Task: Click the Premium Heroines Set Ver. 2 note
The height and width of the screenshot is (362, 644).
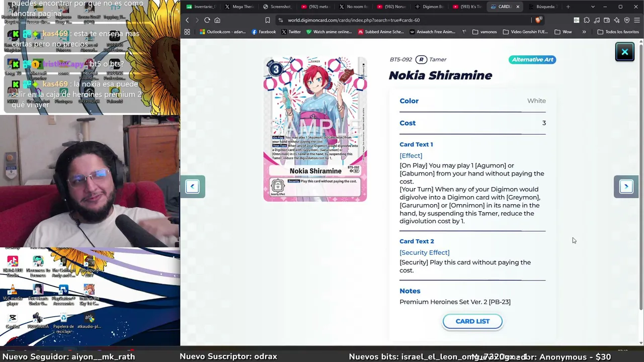Action: [455, 302]
